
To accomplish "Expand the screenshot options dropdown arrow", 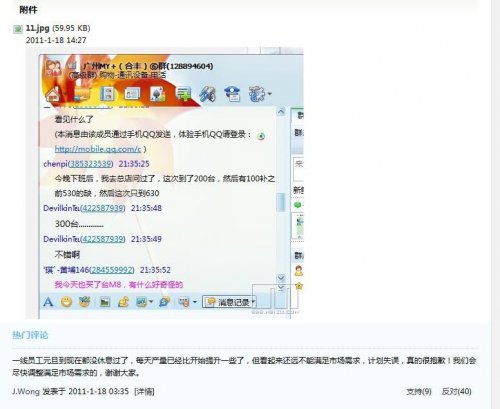I will coord(151,302).
